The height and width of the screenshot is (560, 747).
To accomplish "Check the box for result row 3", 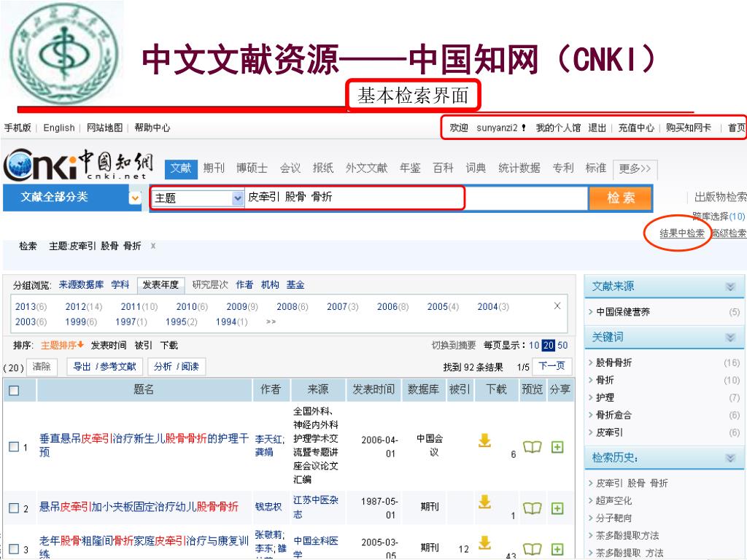I will coord(15,549).
